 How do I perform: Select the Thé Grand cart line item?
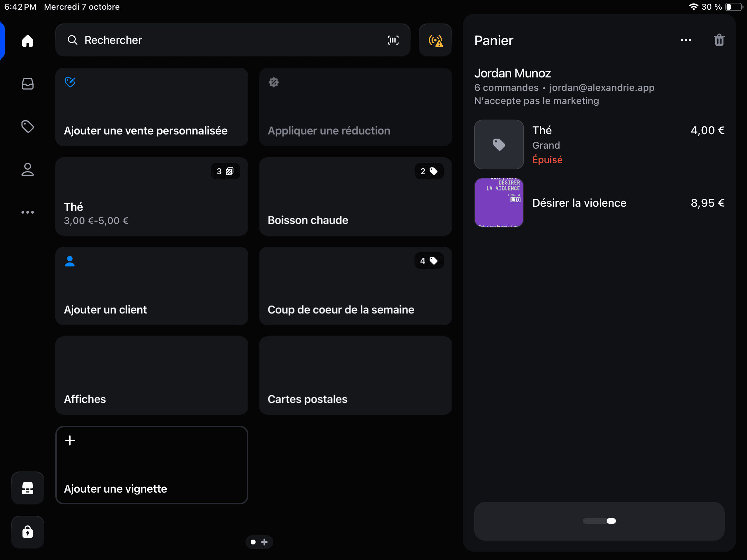599,144
